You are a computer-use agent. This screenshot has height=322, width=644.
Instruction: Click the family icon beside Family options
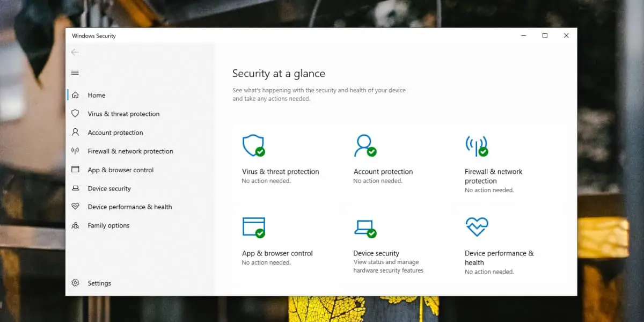click(75, 225)
